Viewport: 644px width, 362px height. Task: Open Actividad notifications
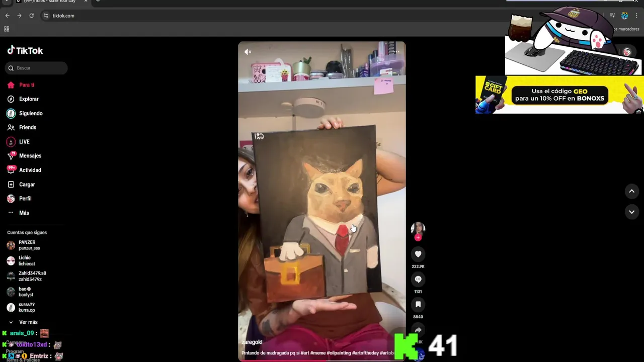[x=30, y=170]
